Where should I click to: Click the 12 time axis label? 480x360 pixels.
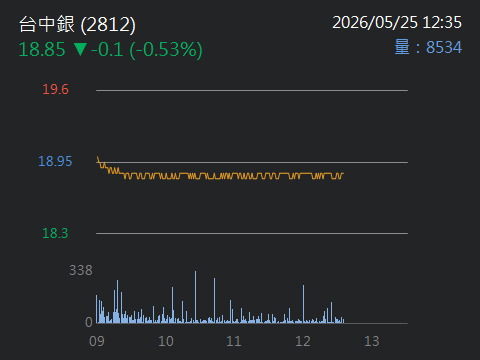click(x=303, y=341)
